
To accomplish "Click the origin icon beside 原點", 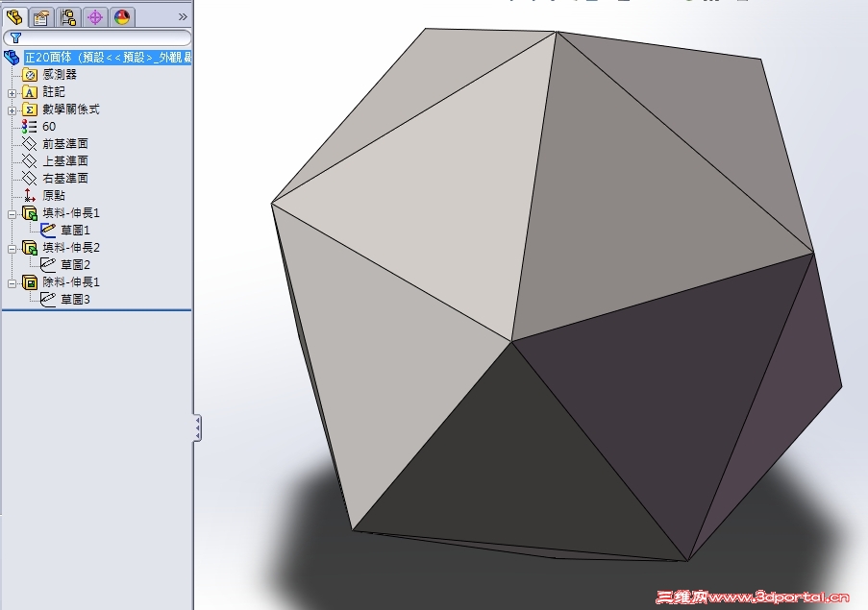I will (x=29, y=195).
